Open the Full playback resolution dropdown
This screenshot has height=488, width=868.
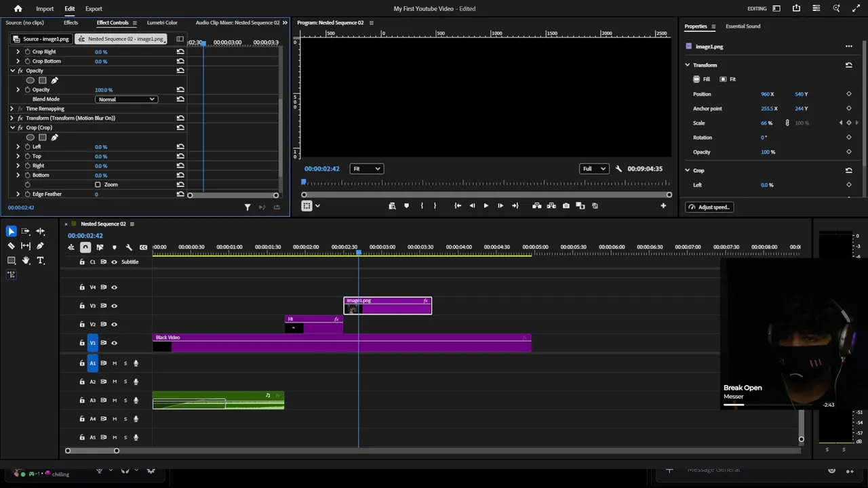click(594, 169)
